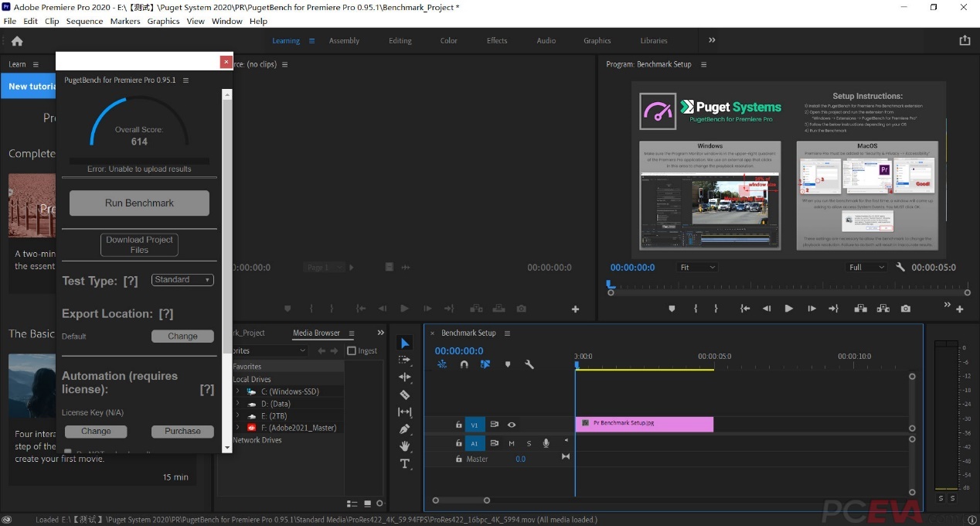Image resolution: width=980 pixels, height=526 pixels.
Task: Select the Type tool
Action: [405, 463]
